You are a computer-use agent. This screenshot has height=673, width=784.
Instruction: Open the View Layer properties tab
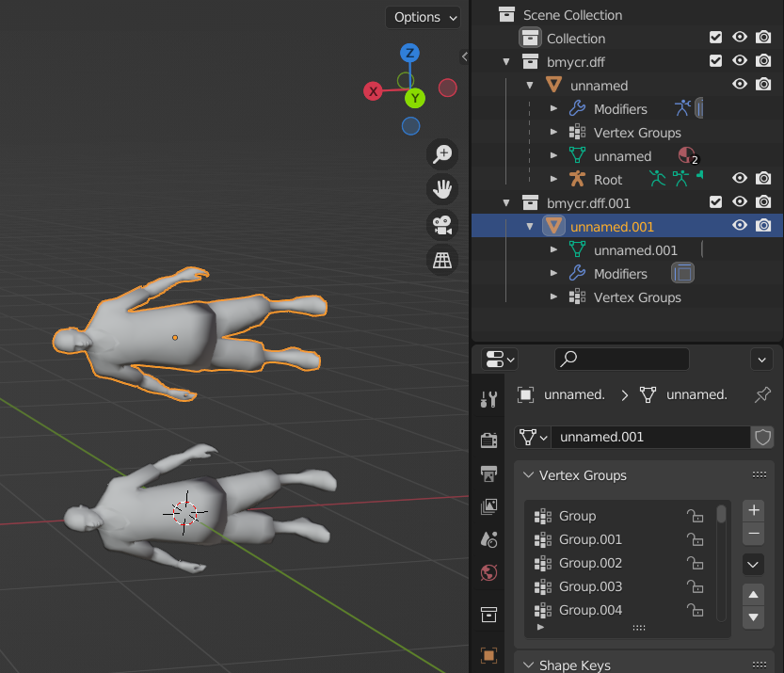[488, 506]
